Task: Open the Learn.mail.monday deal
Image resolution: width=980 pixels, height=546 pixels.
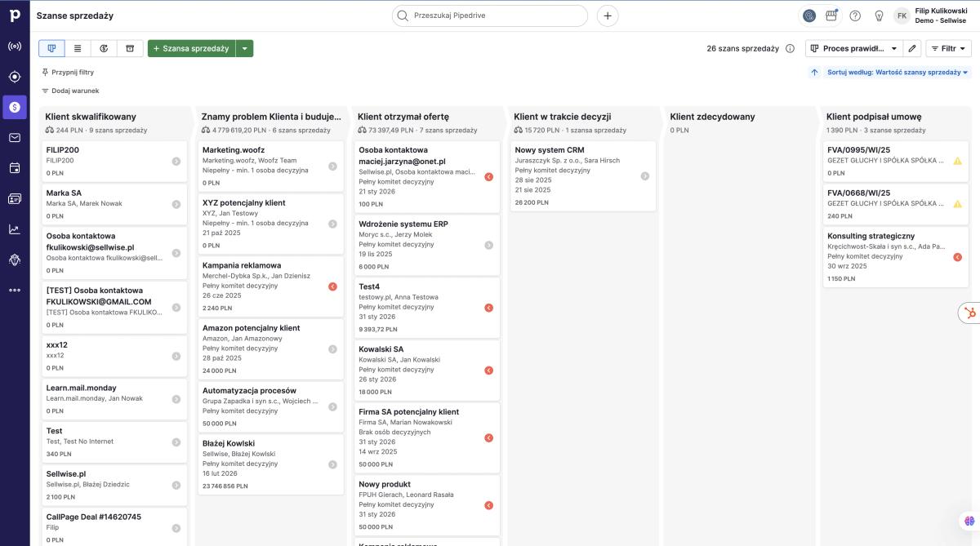Action: [114, 399]
